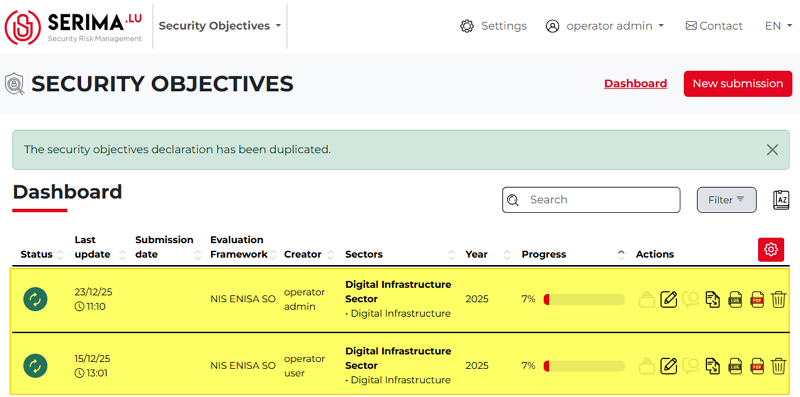Click the '23/12/25' last update date
Image resolution: width=800 pixels, height=397 pixels.
click(x=93, y=292)
